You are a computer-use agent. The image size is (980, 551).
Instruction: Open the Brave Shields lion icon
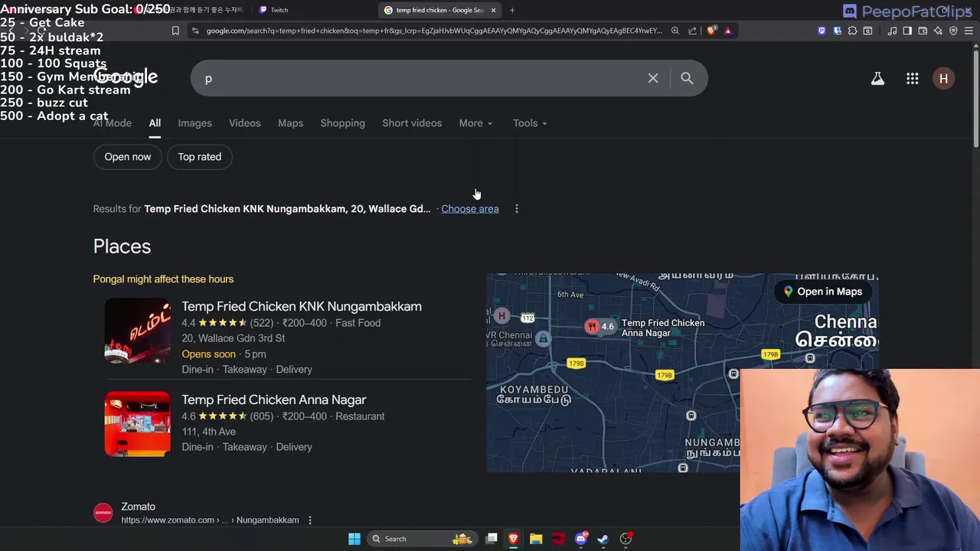[x=711, y=31]
